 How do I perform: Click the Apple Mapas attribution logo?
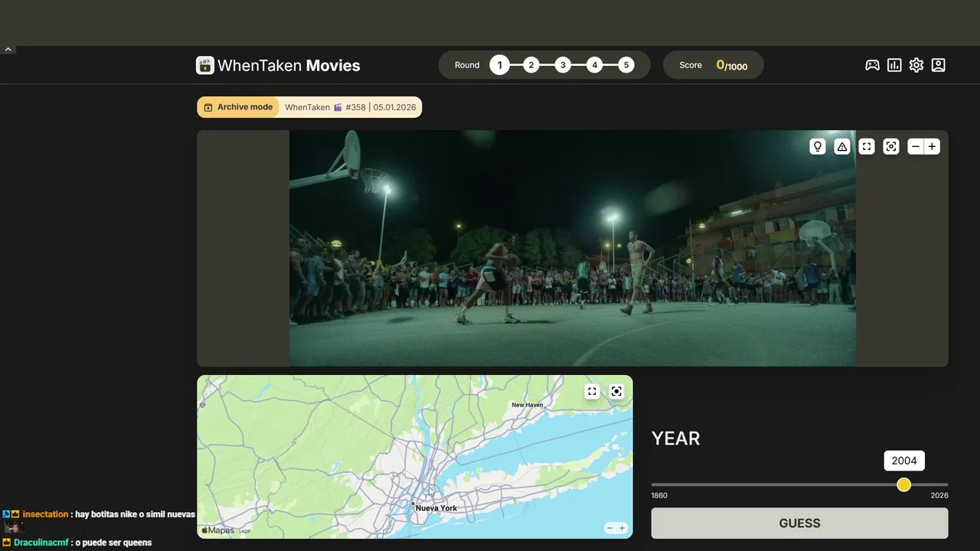(x=218, y=530)
